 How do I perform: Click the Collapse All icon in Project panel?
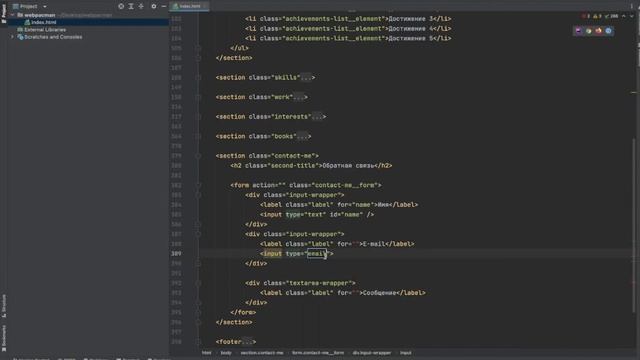(141, 6)
